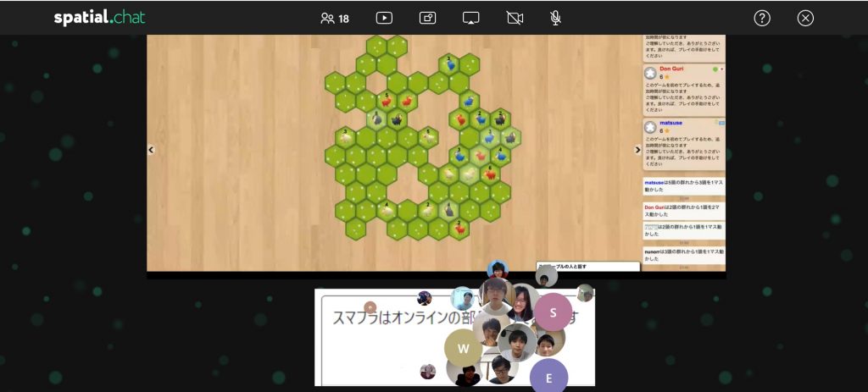Select the red sheep stack numbered 5

coord(387,102)
